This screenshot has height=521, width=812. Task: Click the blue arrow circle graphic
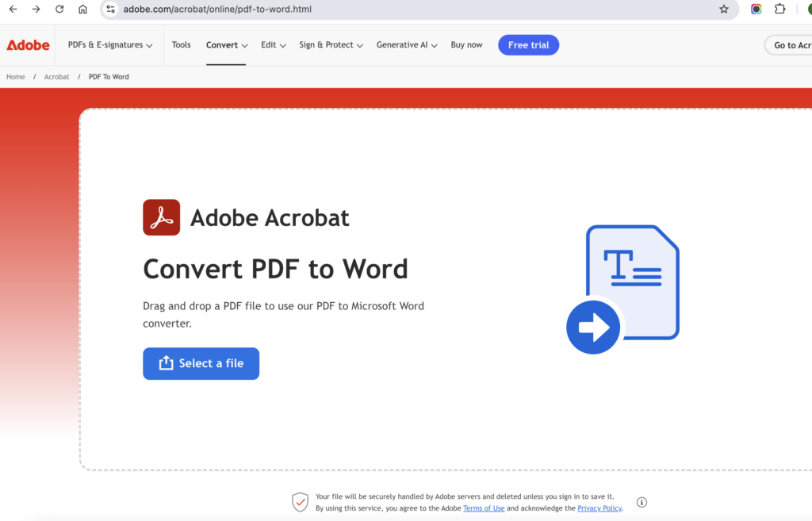click(593, 328)
